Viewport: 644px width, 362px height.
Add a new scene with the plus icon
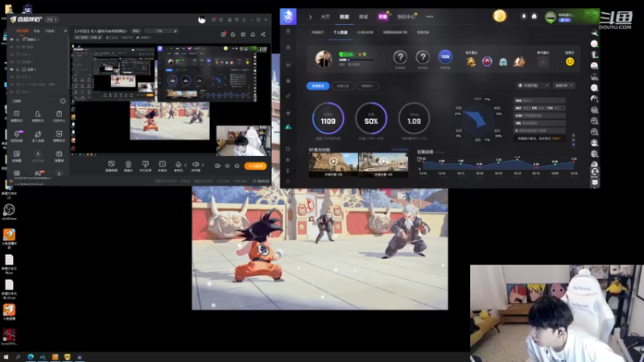click(x=65, y=31)
